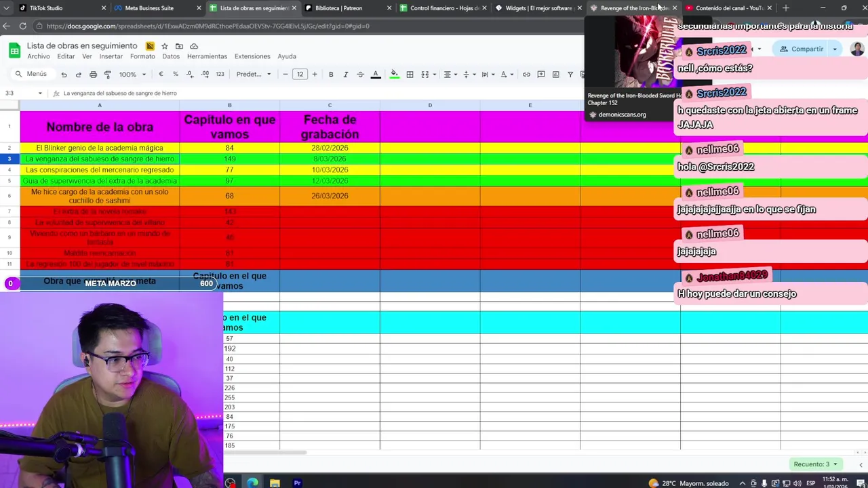Open the Formato menu
This screenshot has width=868, height=488.
coord(142,56)
